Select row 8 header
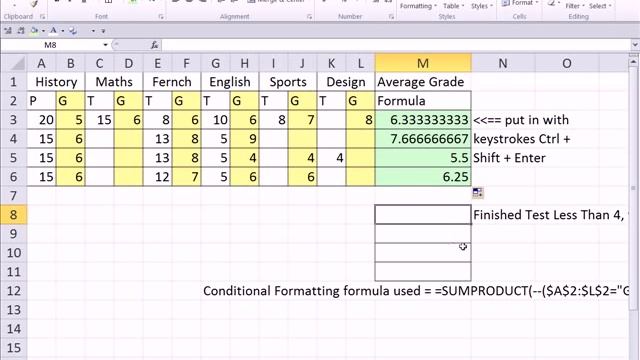The image size is (640, 360). click(13, 215)
